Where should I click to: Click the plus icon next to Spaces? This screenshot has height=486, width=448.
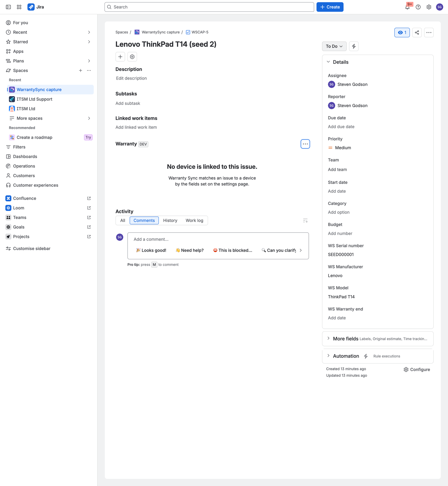pyautogui.click(x=80, y=71)
